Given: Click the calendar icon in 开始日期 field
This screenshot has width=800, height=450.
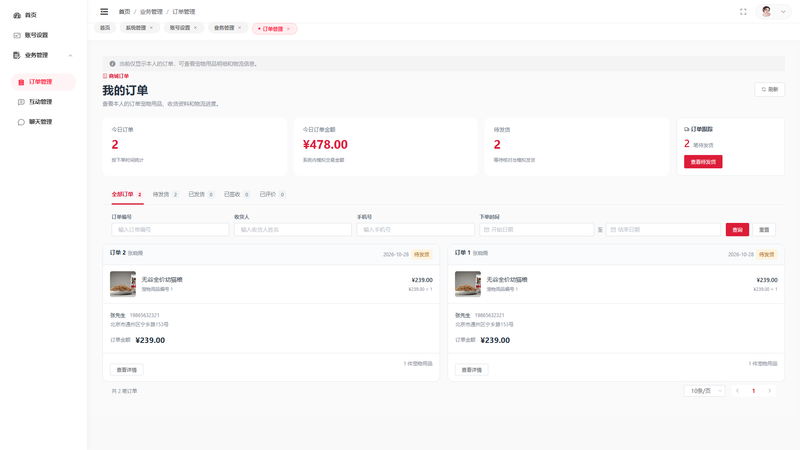Looking at the screenshot, I should [486, 230].
